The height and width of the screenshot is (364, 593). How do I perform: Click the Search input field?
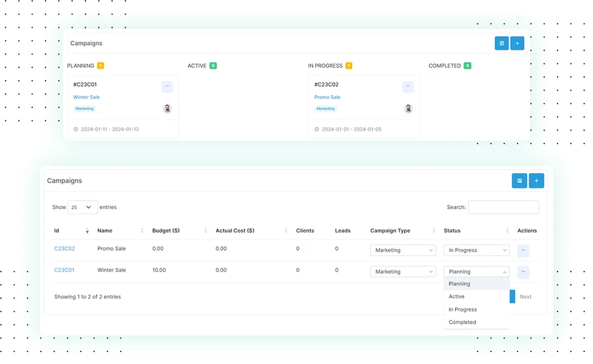coord(503,207)
